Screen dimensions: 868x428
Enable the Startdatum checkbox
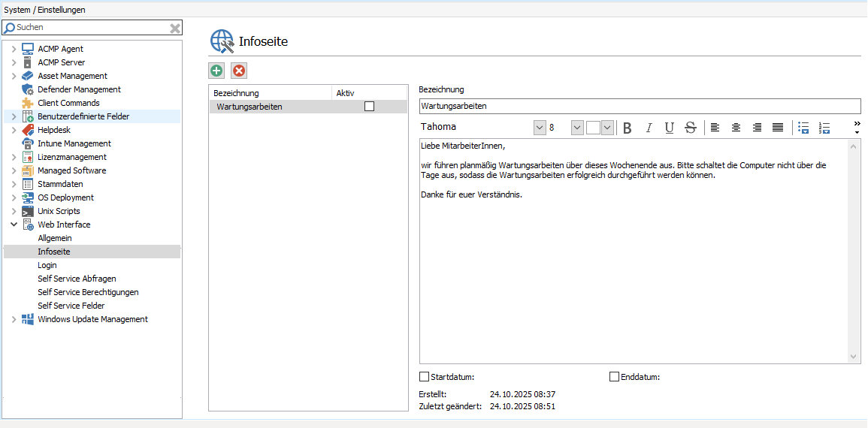tap(424, 377)
